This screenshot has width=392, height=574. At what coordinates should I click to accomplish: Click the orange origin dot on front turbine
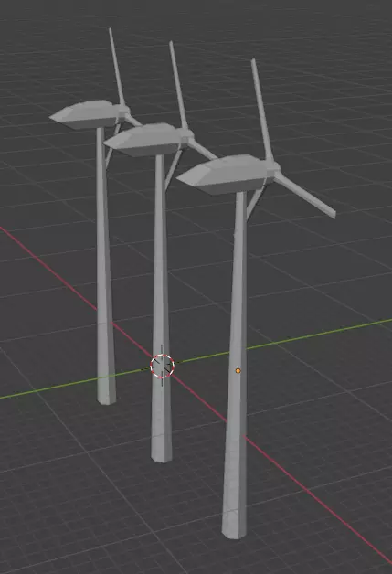click(x=238, y=371)
